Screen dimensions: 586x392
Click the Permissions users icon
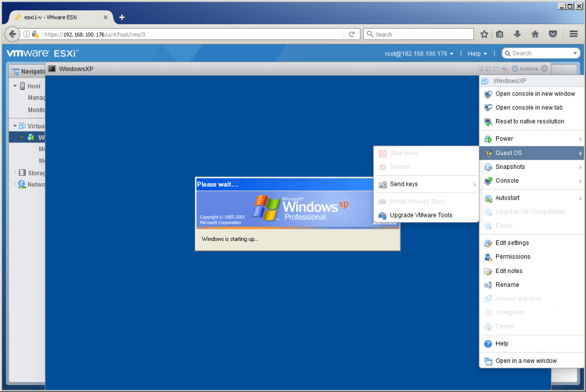[x=488, y=257]
